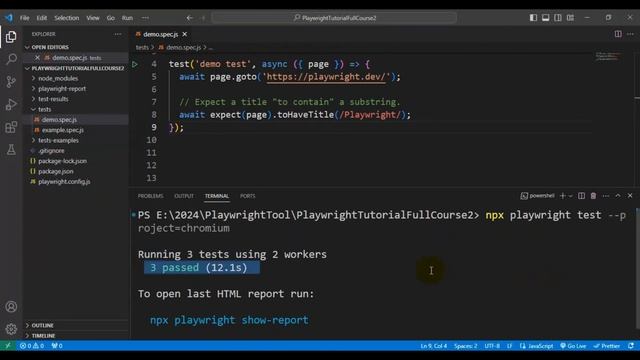
Task: Select the Terminal tab
Action: [217, 196]
